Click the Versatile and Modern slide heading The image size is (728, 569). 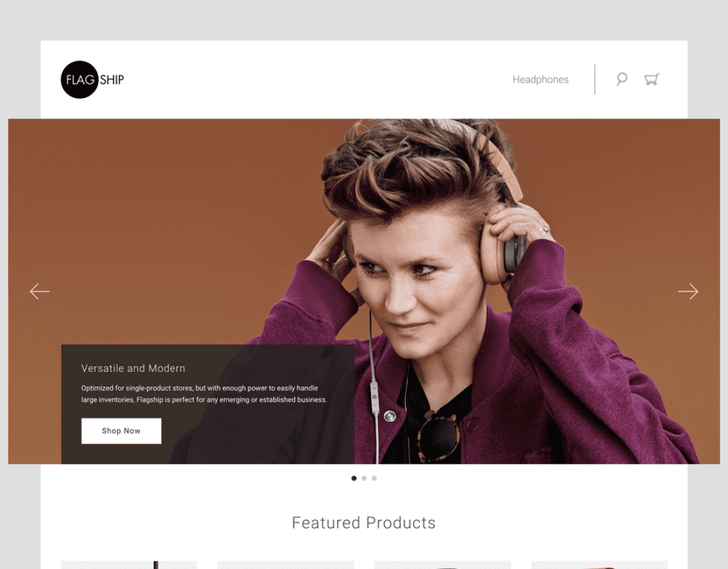click(133, 368)
